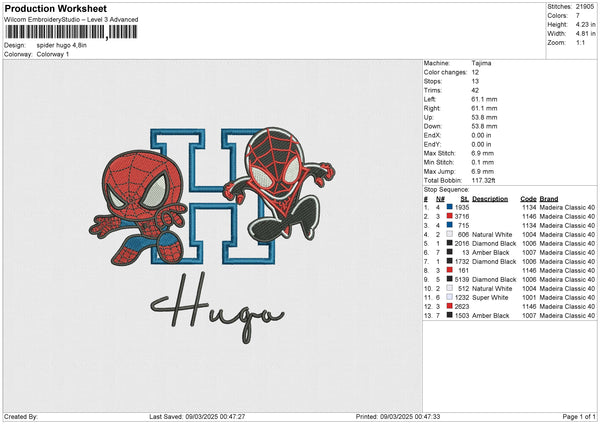This screenshot has width=600, height=424.
Task: Click the 'EndY' label
Action: click(432, 144)
